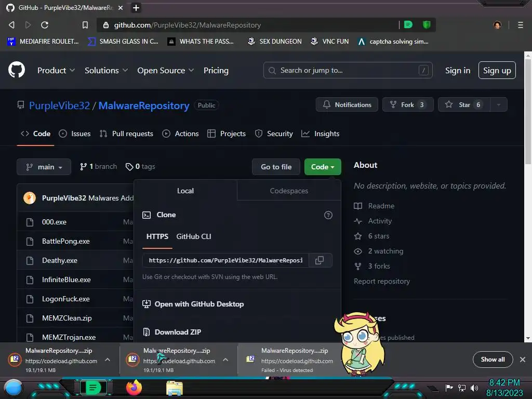Click the clone HTTPS URL field

tap(225, 260)
